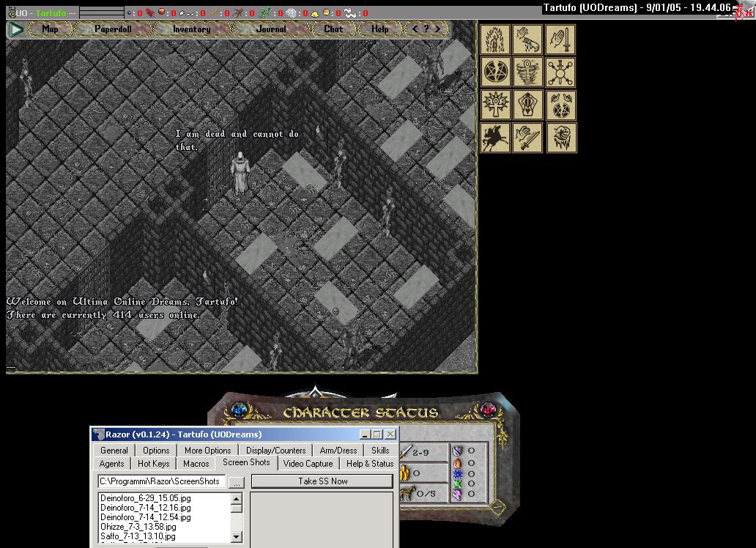This screenshot has width=756, height=548.
Task: Open the Map menu
Action: 50,29
